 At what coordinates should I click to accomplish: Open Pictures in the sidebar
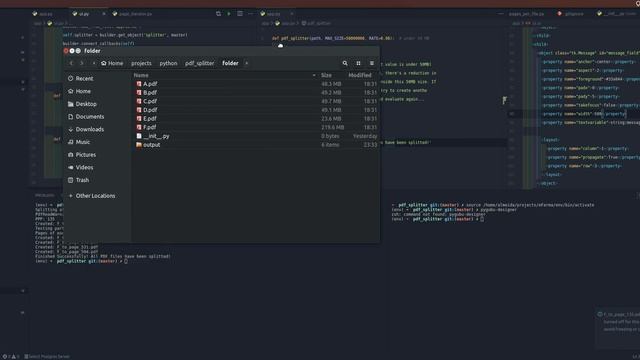point(82,155)
